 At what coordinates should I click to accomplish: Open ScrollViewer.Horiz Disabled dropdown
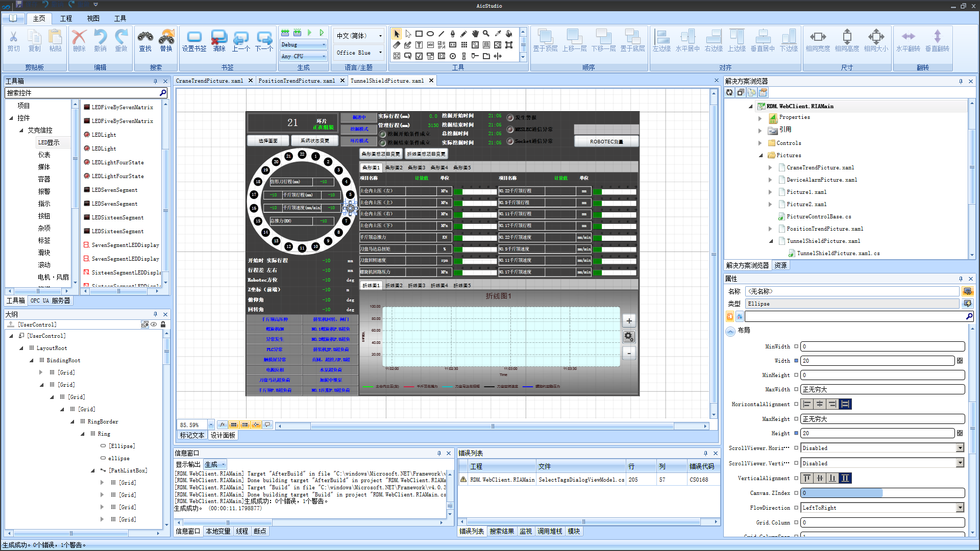[960, 448]
